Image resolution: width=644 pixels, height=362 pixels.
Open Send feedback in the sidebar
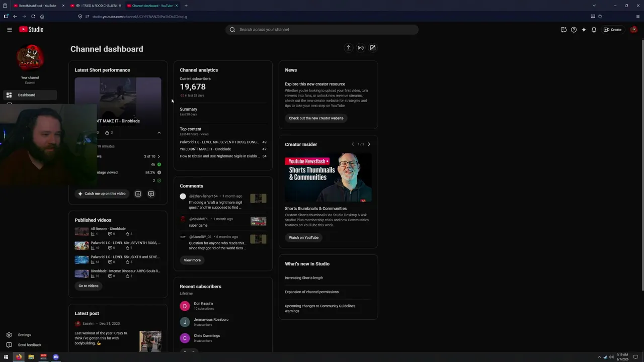pyautogui.click(x=29, y=345)
